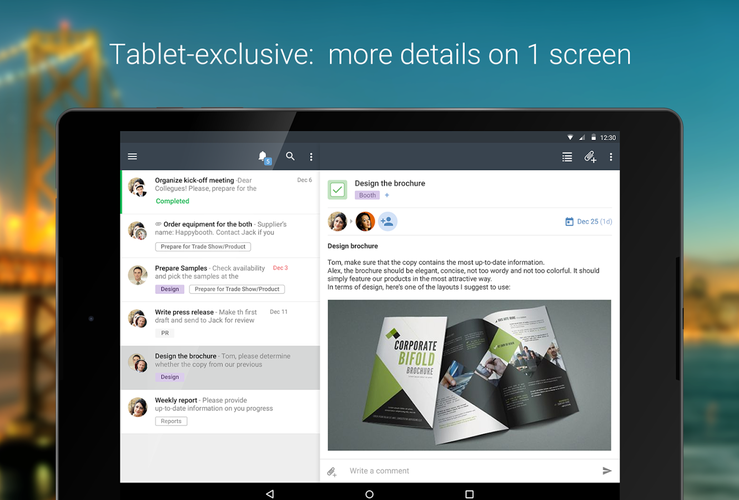Mark Design the brochure task complete
The width and height of the screenshot is (739, 500).
coord(337,190)
